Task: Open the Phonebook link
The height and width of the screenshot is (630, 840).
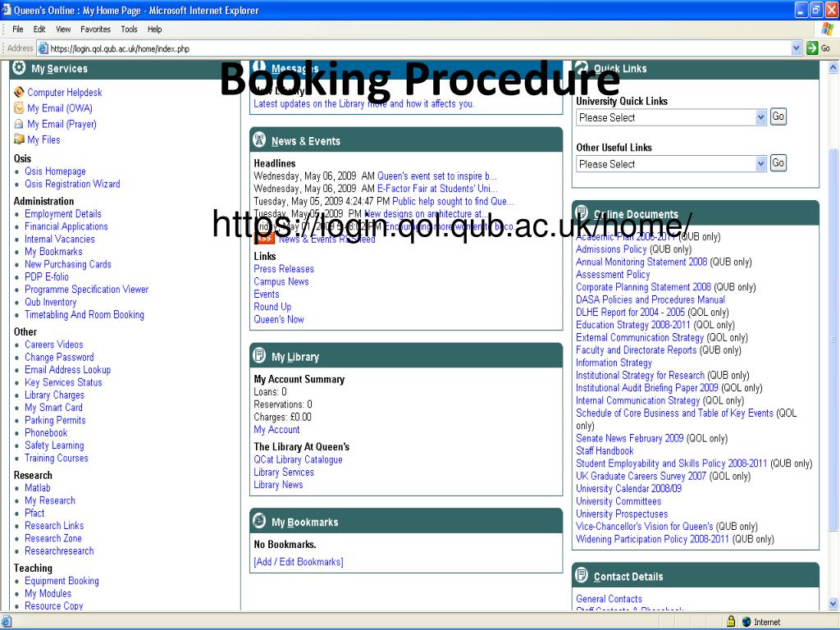Action: point(46,433)
